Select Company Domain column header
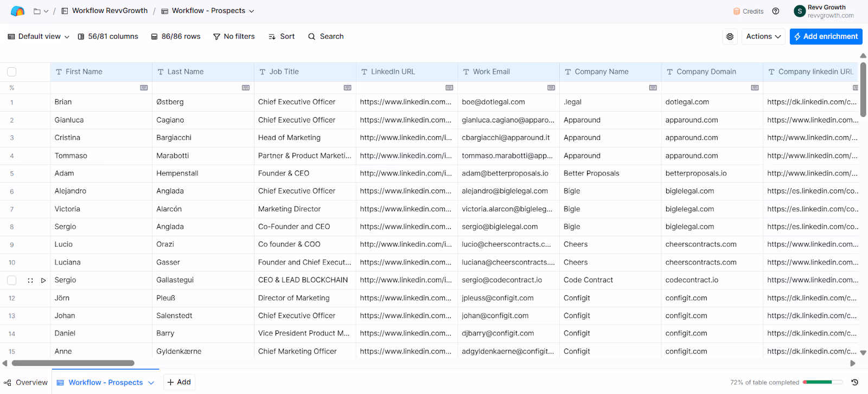 (712, 72)
